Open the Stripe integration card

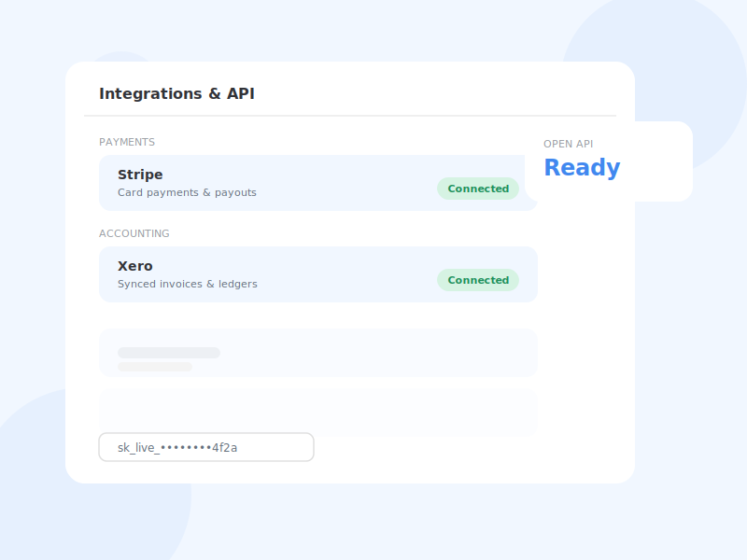coord(318,183)
